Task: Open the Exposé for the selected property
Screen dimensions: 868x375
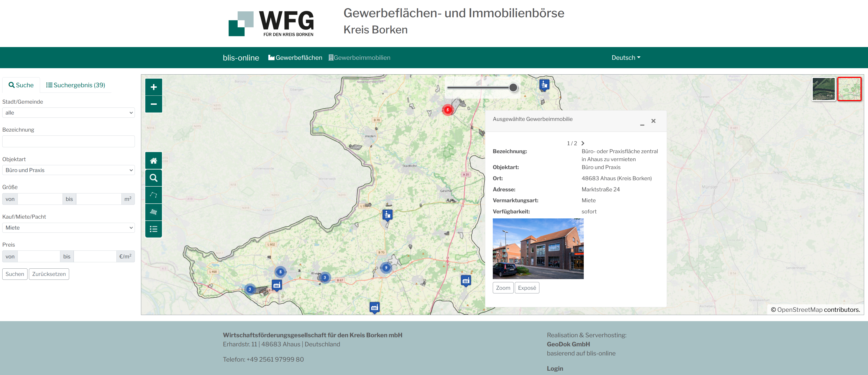Action: tap(527, 287)
